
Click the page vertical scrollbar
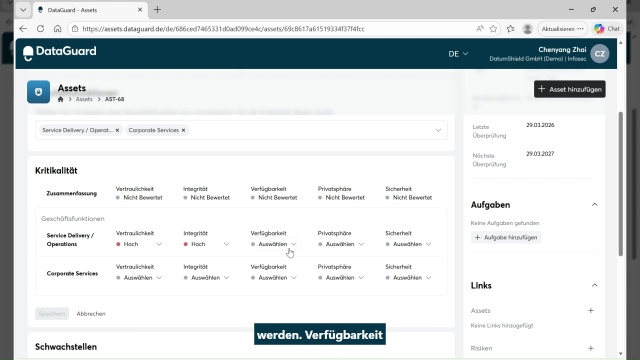point(621,184)
